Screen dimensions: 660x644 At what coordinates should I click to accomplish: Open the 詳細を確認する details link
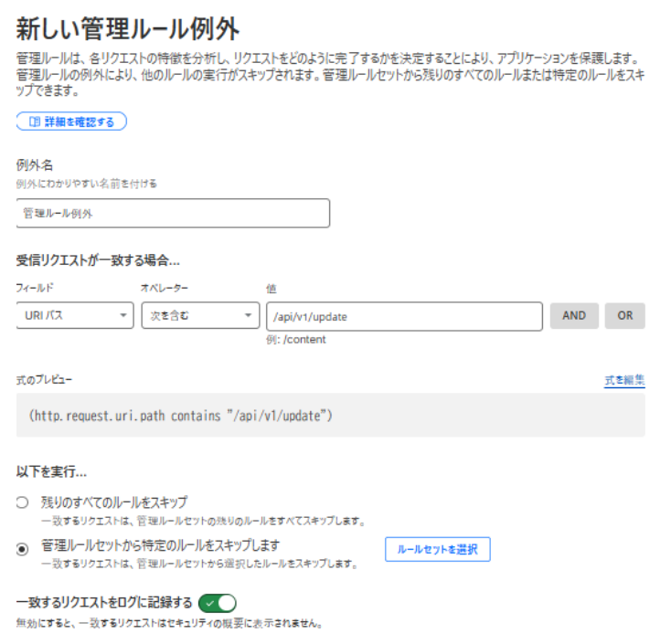(x=71, y=121)
